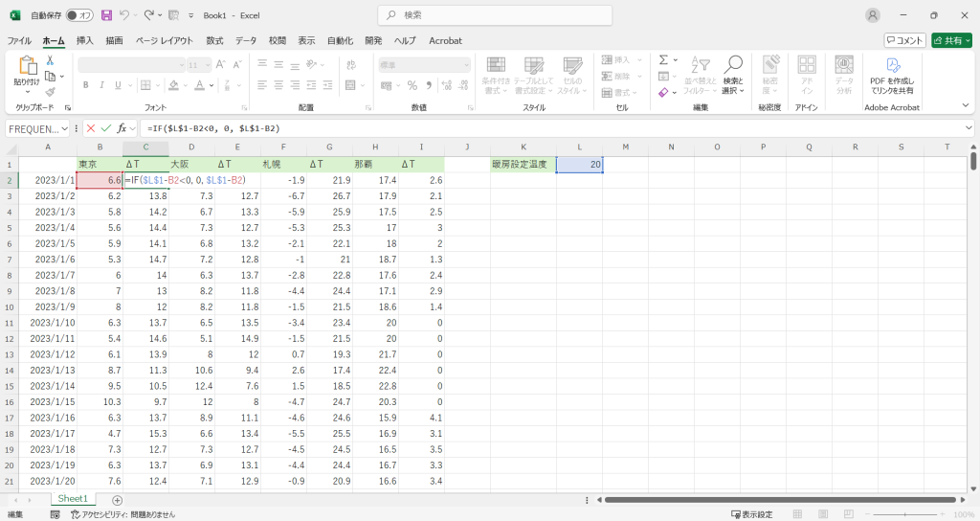Click the 検索 search box
The image size is (980, 521).
(496, 15)
